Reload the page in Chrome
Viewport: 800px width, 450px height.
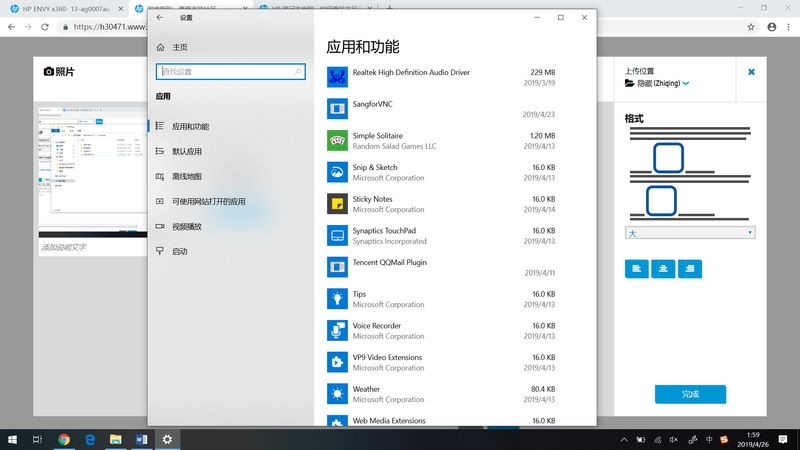coord(45,27)
